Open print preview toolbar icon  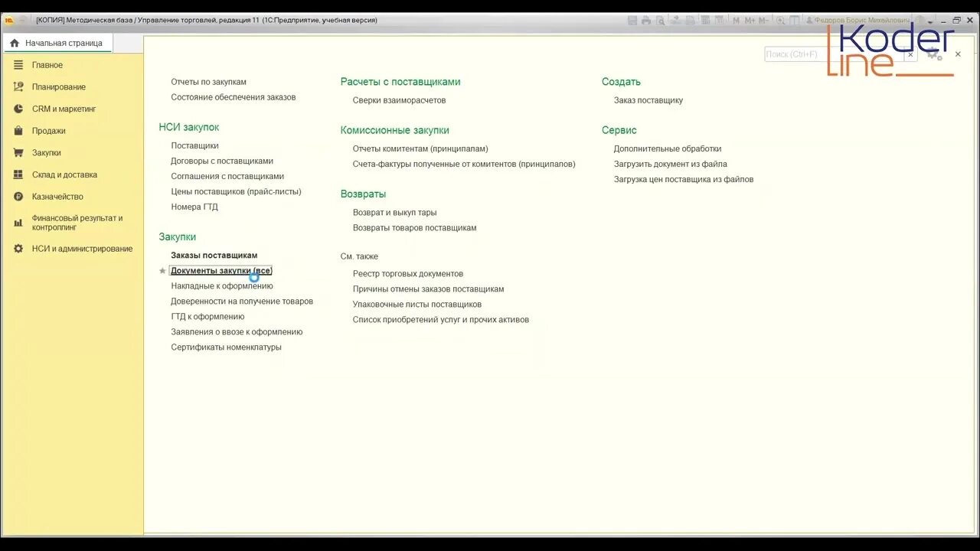pyautogui.click(x=660, y=21)
